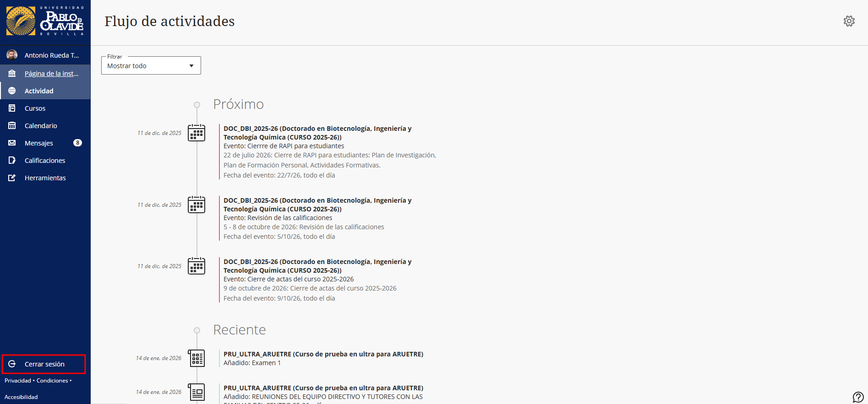
Task: Click the help question mark icon
Action: [857, 397]
